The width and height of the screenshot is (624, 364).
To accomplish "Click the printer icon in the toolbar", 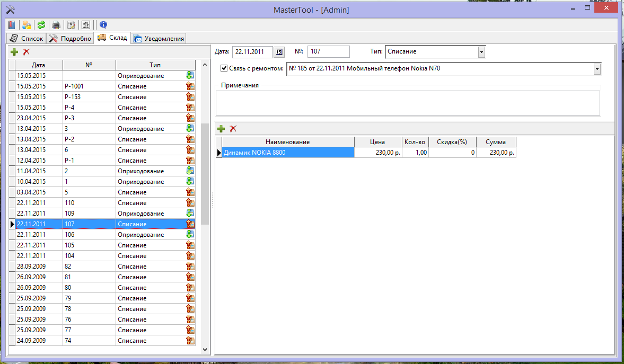I will coord(56,25).
